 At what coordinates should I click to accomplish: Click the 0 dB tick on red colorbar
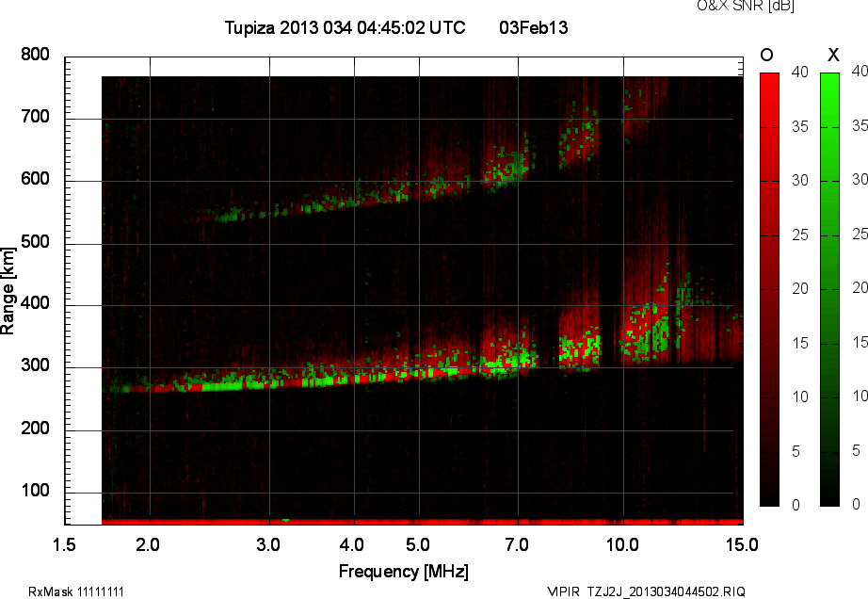click(x=796, y=505)
